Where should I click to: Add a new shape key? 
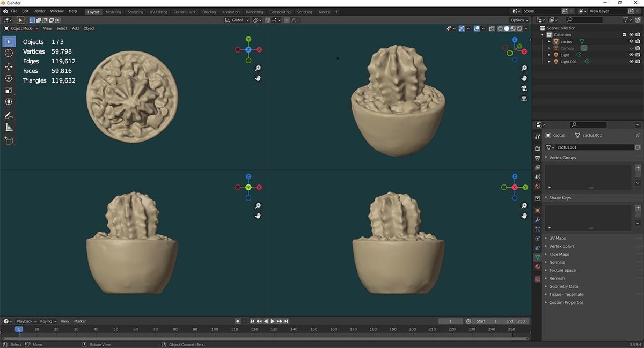[x=638, y=208]
